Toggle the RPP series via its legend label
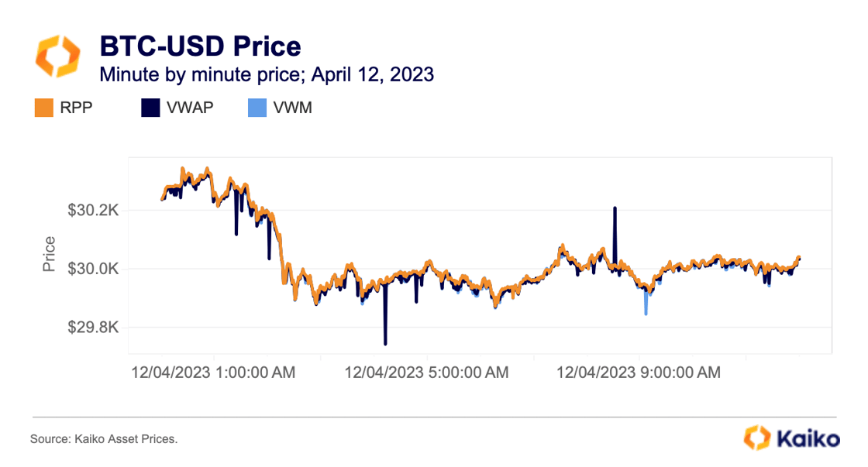The width and height of the screenshot is (868, 467). pos(76,108)
